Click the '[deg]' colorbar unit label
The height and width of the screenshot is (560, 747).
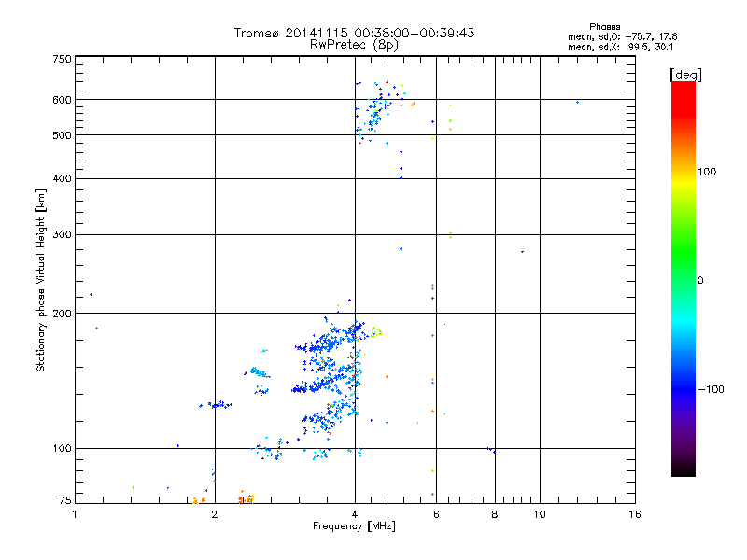point(685,75)
